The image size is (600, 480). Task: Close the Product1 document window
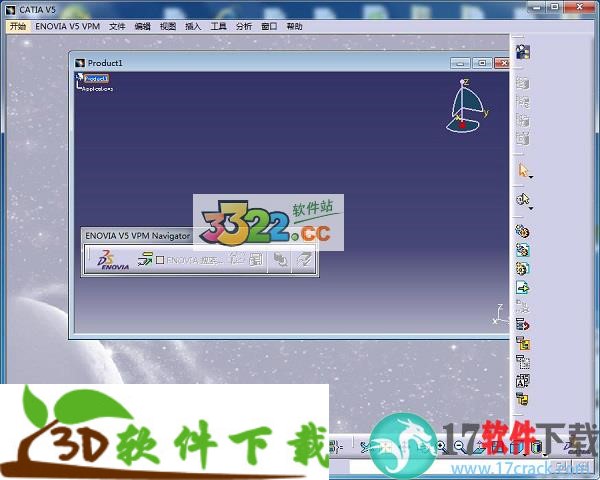pos(502,63)
